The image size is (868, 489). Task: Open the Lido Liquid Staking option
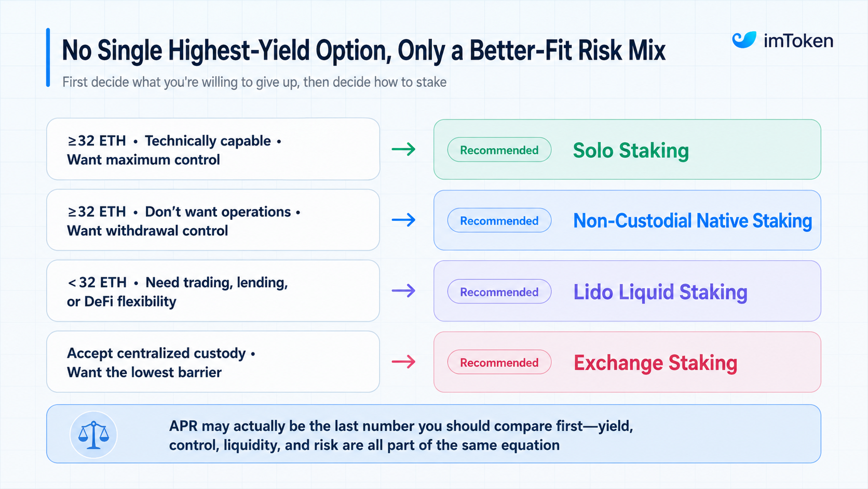[x=627, y=291]
